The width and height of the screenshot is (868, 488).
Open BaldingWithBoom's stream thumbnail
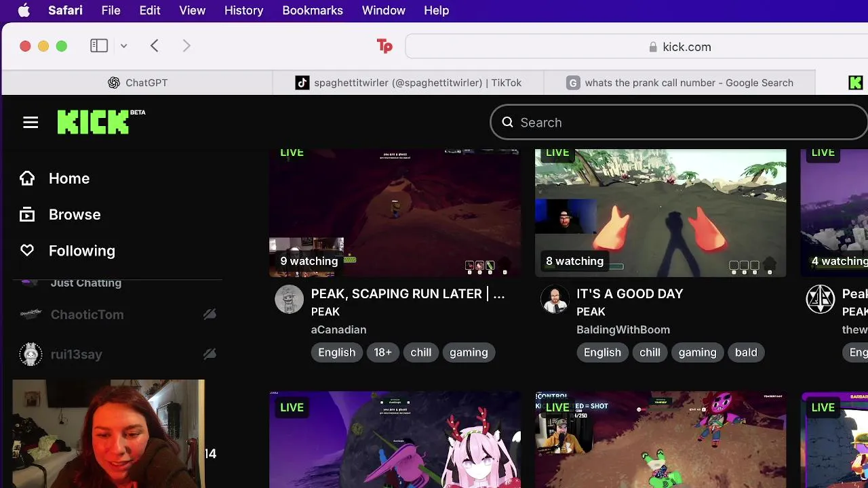(660, 213)
